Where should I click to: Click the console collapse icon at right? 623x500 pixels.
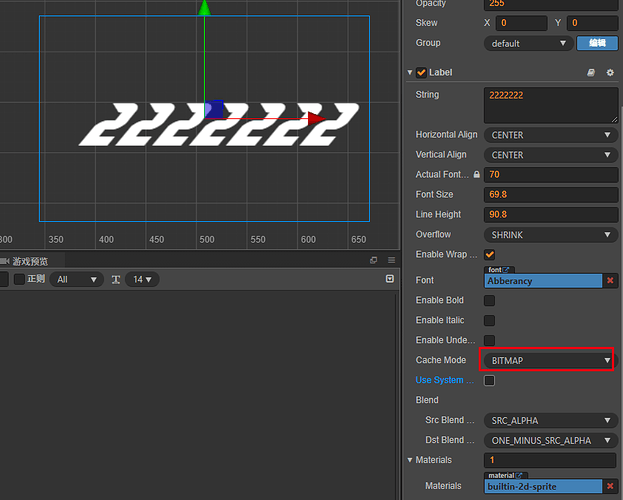[x=390, y=279]
